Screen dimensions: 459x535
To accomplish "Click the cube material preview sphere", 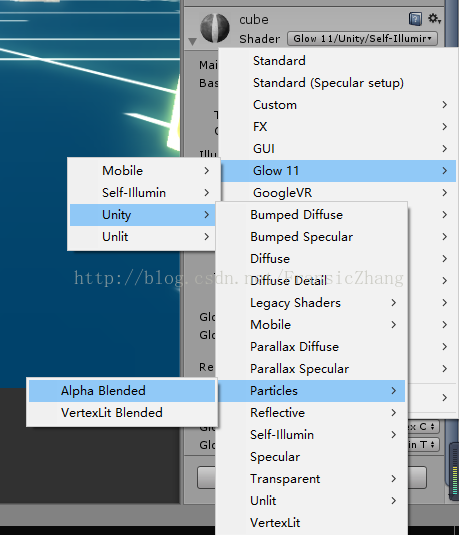I will click(215, 28).
